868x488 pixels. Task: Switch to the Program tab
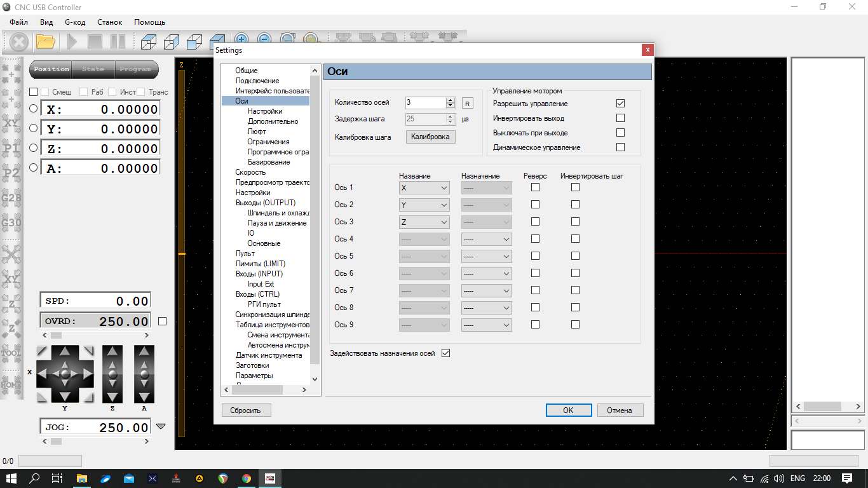coord(135,69)
